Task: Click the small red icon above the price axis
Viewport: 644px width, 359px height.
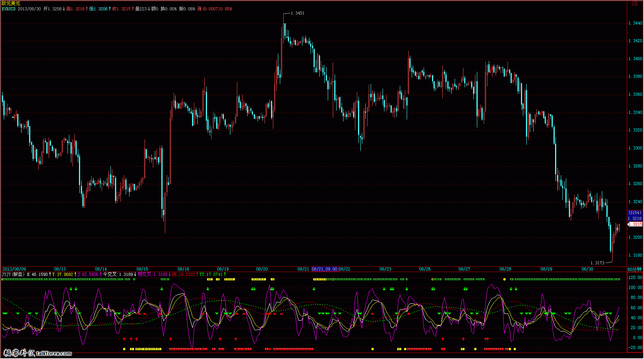Action: (x=634, y=3)
